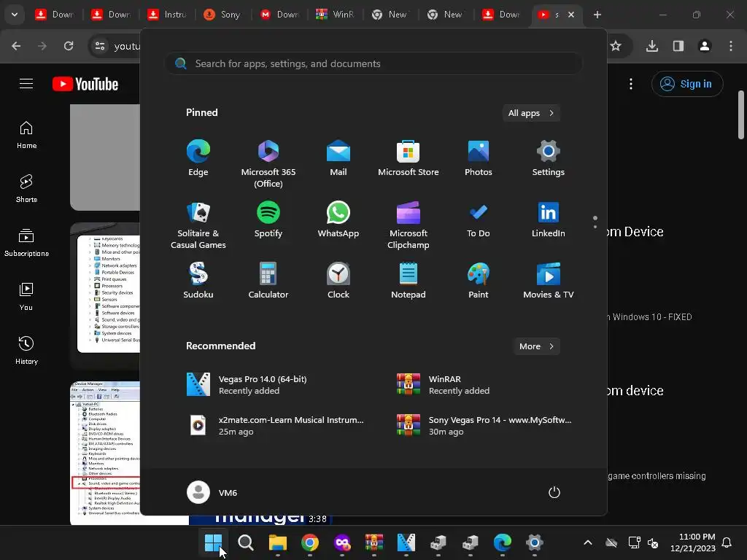Image resolution: width=747 pixels, height=560 pixels.
Task: Open the Chrome profile menu
Action: pos(705,46)
